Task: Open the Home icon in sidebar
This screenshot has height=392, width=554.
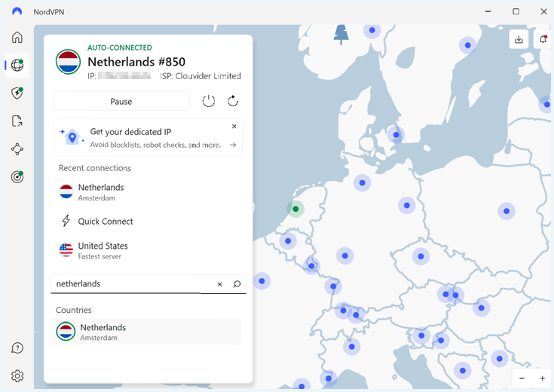Action: (17, 37)
